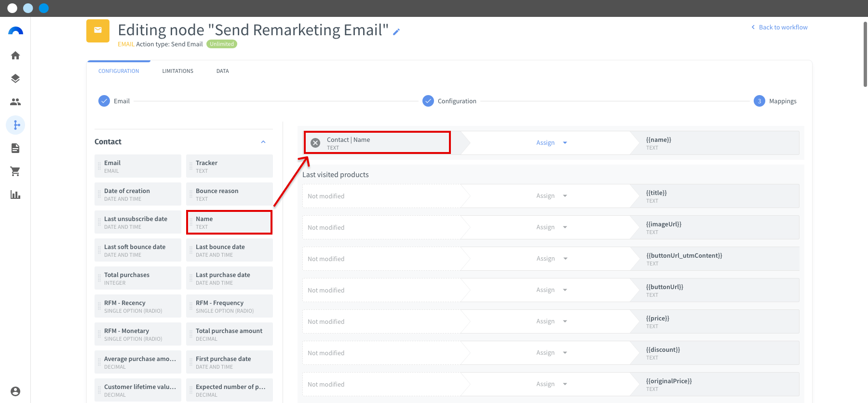The width and height of the screenshot is (868, 403).
Task: Open the workflow branch icon in sidebar
Action: (x=15, y=125)
